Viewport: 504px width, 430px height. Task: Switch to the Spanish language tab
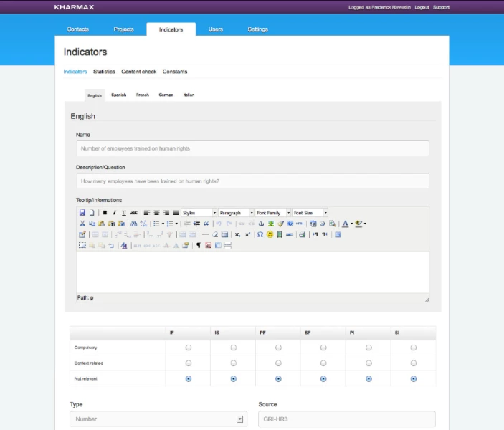(x=118, y=95)
